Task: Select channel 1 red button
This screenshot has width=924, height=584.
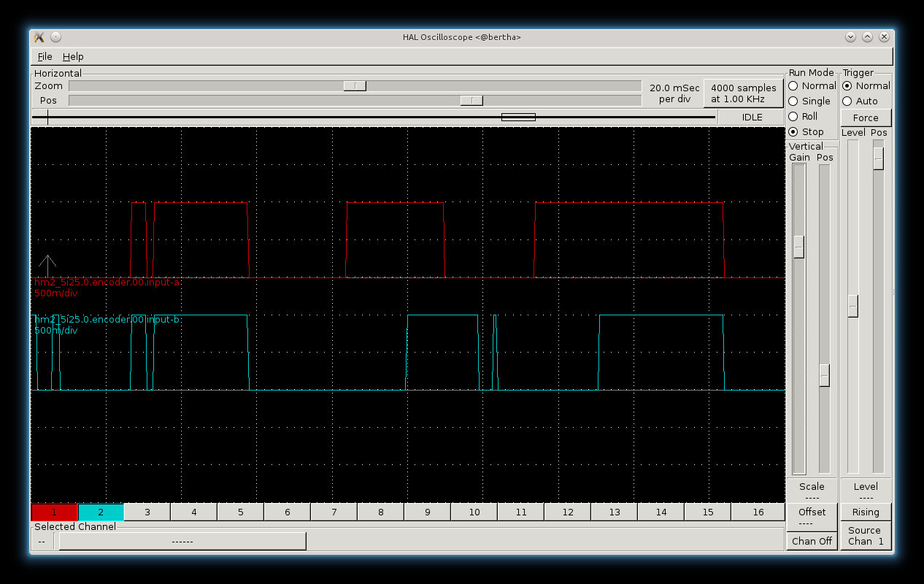Action: [x=54, y=512]
